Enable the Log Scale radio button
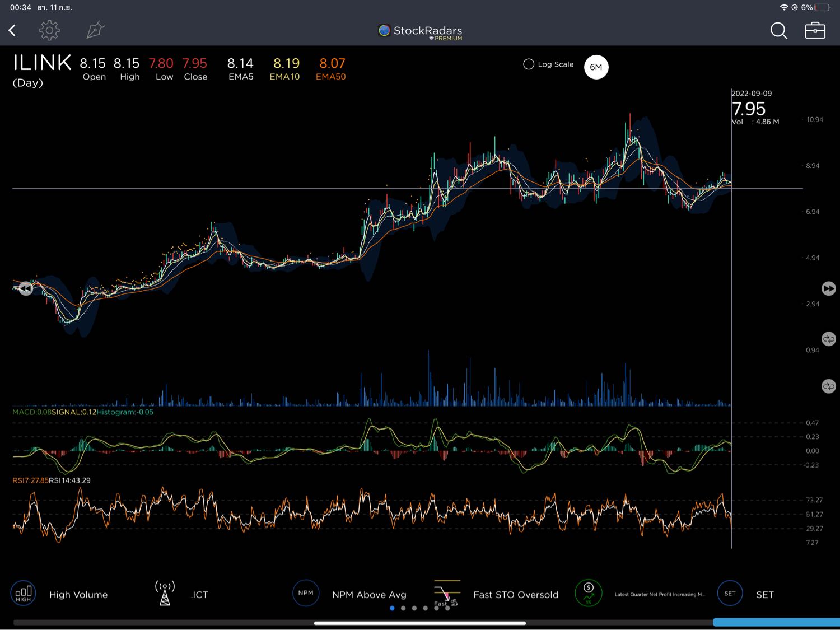The width and height of the screenshot is (840, 630). tap(529, 64)
